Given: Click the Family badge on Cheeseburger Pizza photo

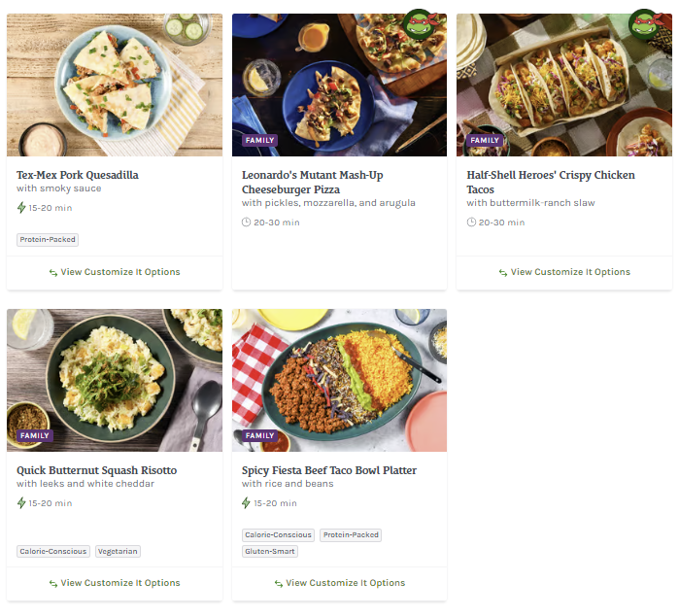Looking at the screenshot, I should coord(260,141).
